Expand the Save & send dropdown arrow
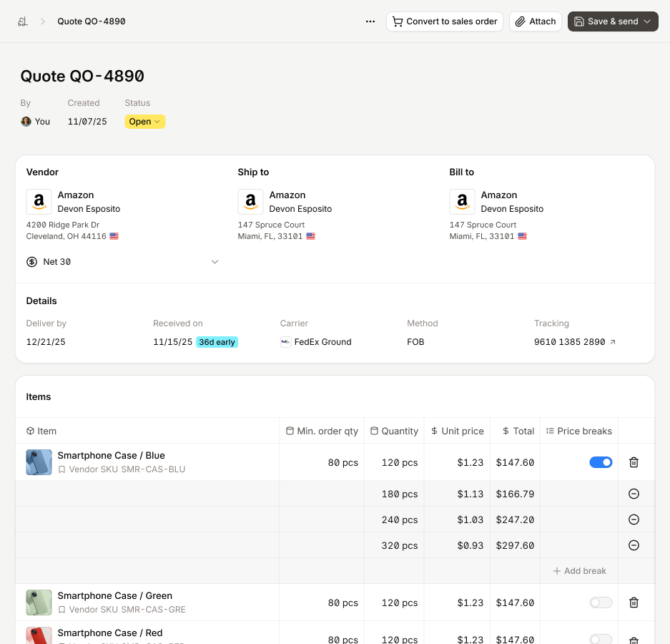 (647, 21)
